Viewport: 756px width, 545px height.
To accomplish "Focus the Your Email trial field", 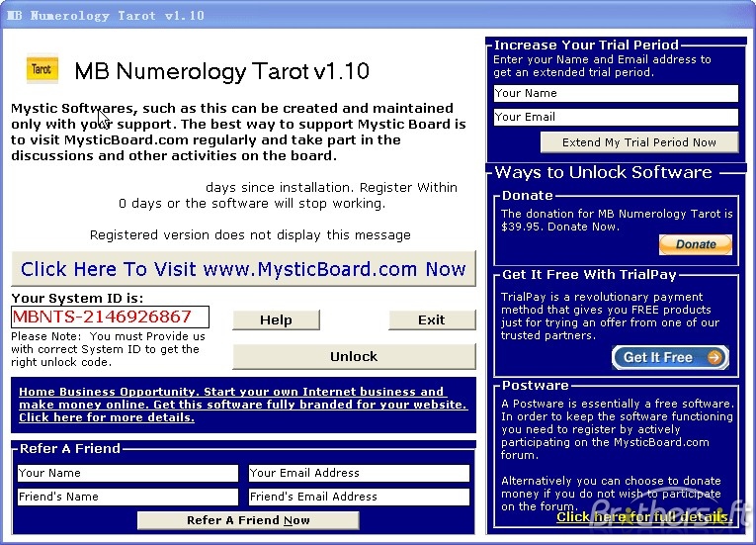I will (x=616, y=117).
